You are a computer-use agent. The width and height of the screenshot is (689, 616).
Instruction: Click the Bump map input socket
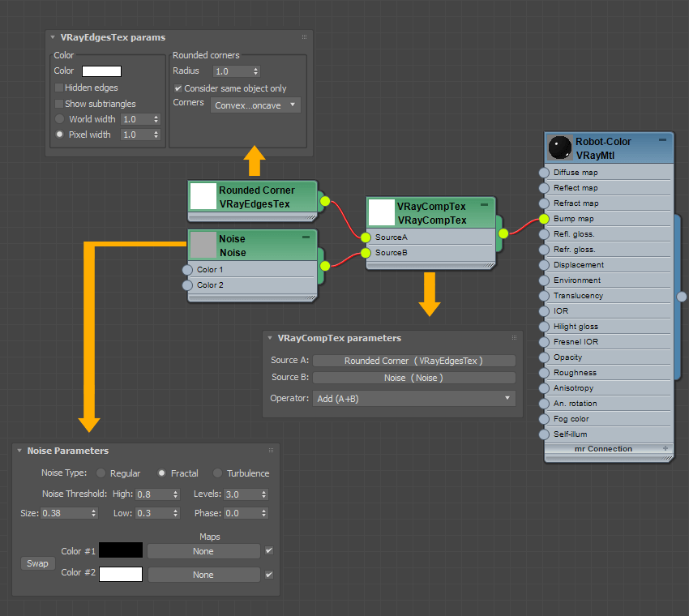click(x=543, y=219)
